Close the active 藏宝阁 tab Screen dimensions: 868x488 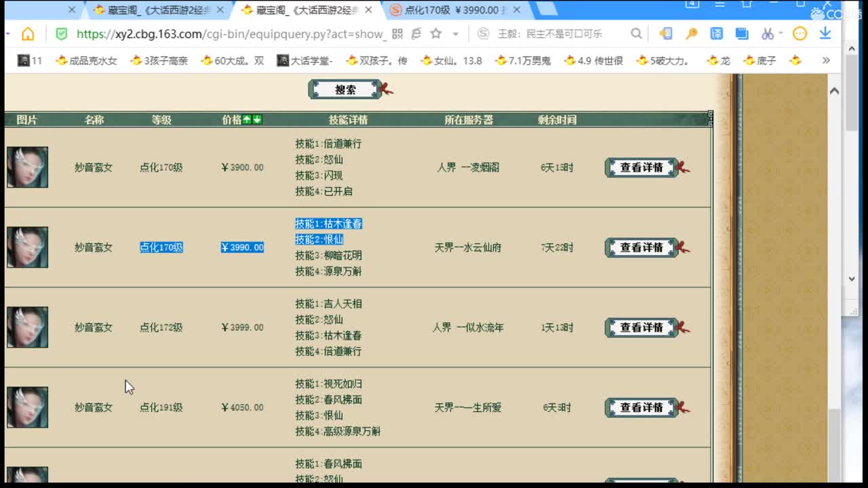tap(368, 10)
